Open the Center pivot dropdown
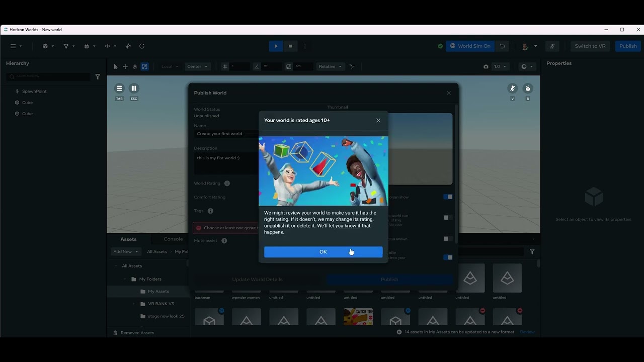The width and height of the screenshot is (644, 362). tap(197, 66)
